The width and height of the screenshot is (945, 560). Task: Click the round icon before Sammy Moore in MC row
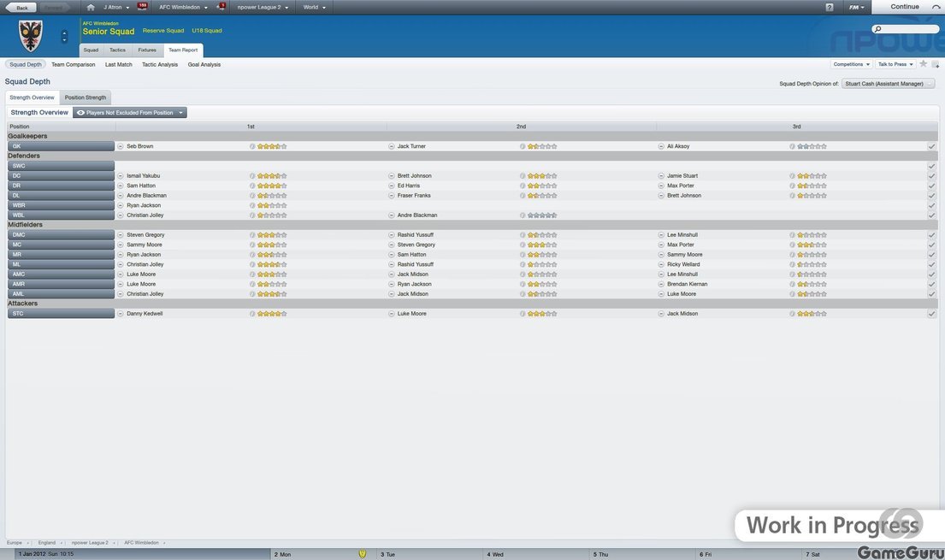pos(121,245)
